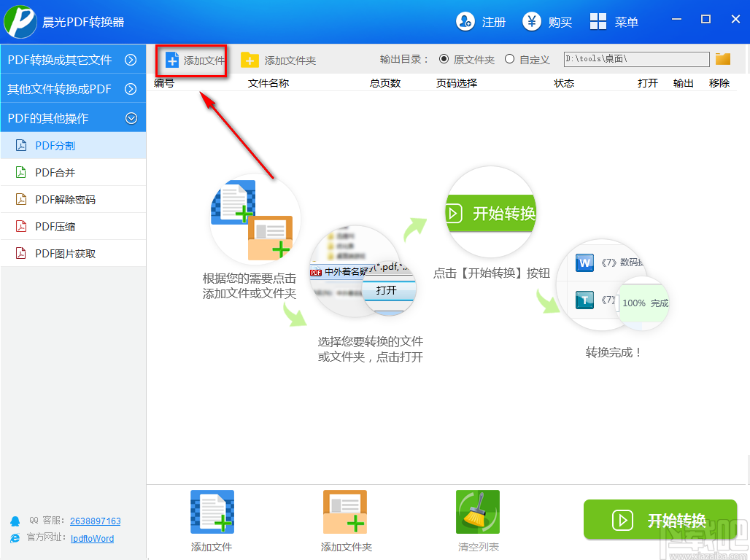The height and width of the screenshot is (560, 750).
Task: Click the 文件名称 column header
Action: point(268,82)
